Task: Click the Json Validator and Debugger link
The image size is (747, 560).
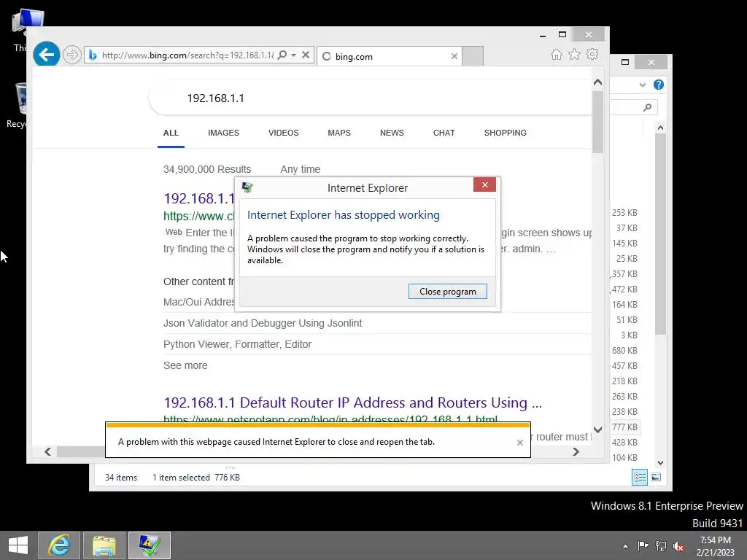Action: click(x=263, y=323)
